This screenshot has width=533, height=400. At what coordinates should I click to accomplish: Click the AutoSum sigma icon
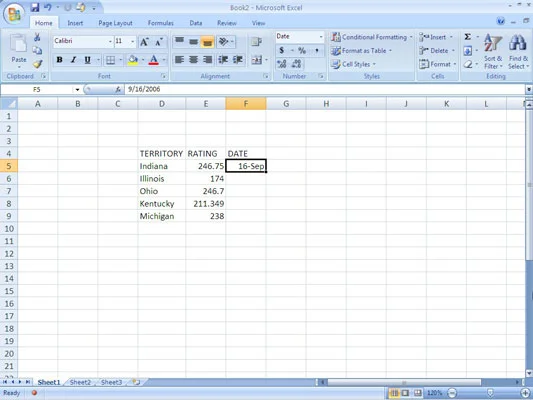point(468,37)
